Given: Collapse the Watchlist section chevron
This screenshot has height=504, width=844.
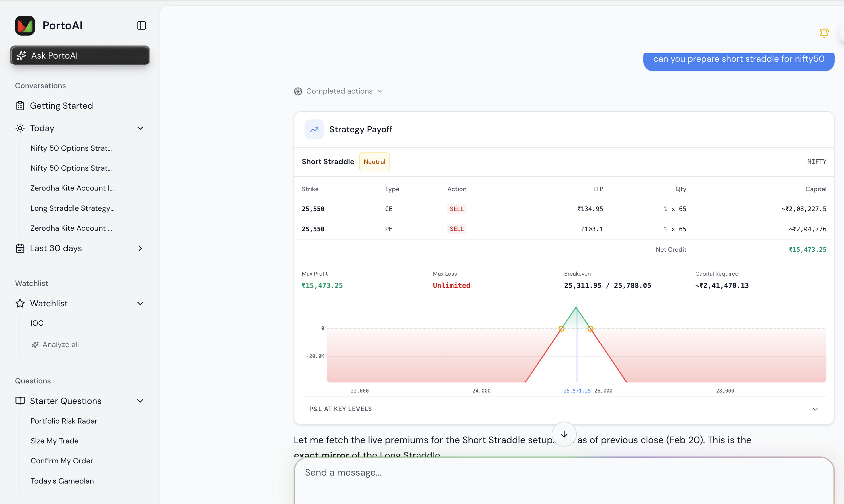Looking at the screenshot, I should 140,303.
